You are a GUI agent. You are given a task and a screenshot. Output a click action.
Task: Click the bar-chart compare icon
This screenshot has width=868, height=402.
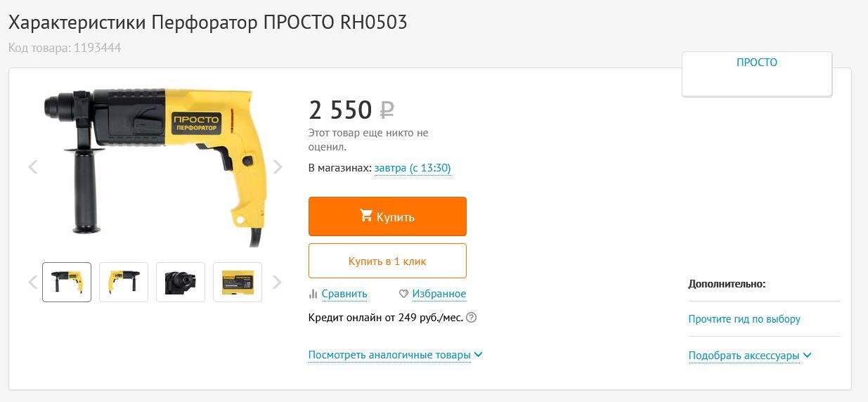click(313, 294)
